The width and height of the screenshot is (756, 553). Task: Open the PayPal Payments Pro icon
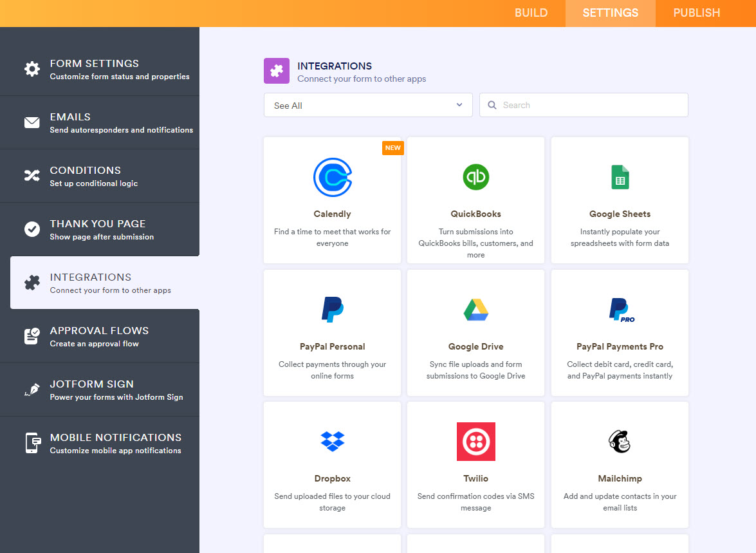point(621,310)
